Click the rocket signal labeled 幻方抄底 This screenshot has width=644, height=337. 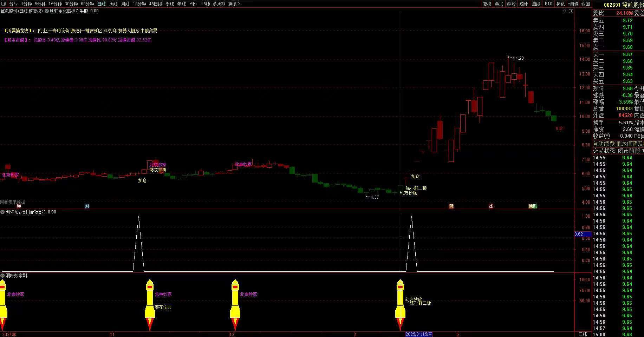coord(401,305)
